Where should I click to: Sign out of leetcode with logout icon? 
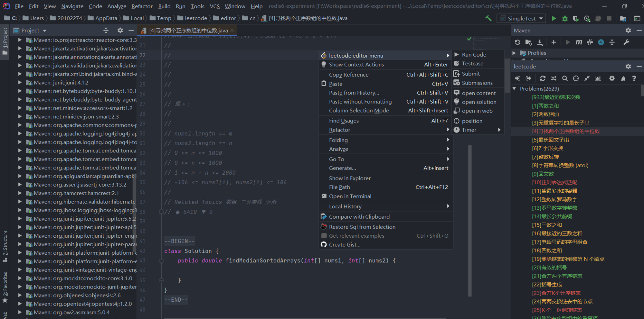pos(528,78)
